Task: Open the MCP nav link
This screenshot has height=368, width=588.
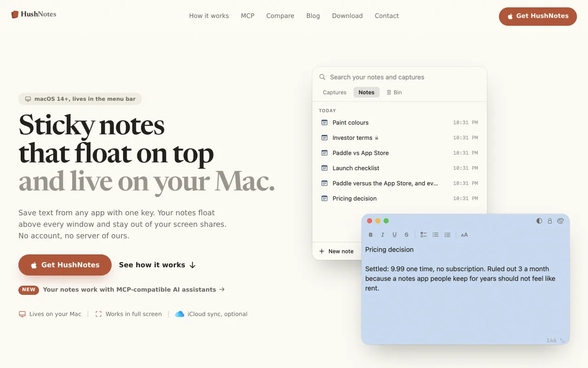Action: [248, 16]
